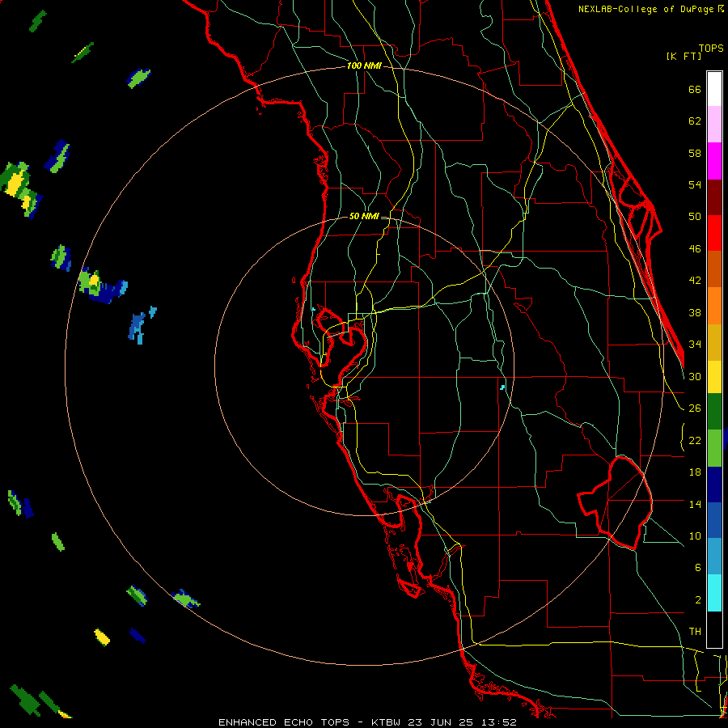
Task: Click the '50' scale value label
Action: (x=695, y=216)
